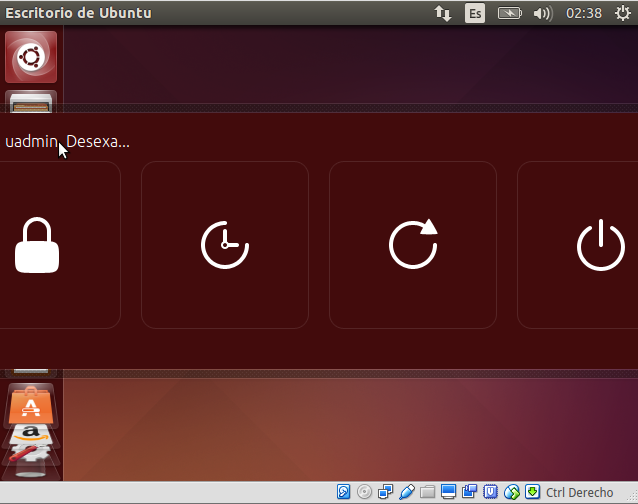The height and width of the screenshot is (504, 638).
Task: Open the network connections indicator
Action: tap(443, 13)
